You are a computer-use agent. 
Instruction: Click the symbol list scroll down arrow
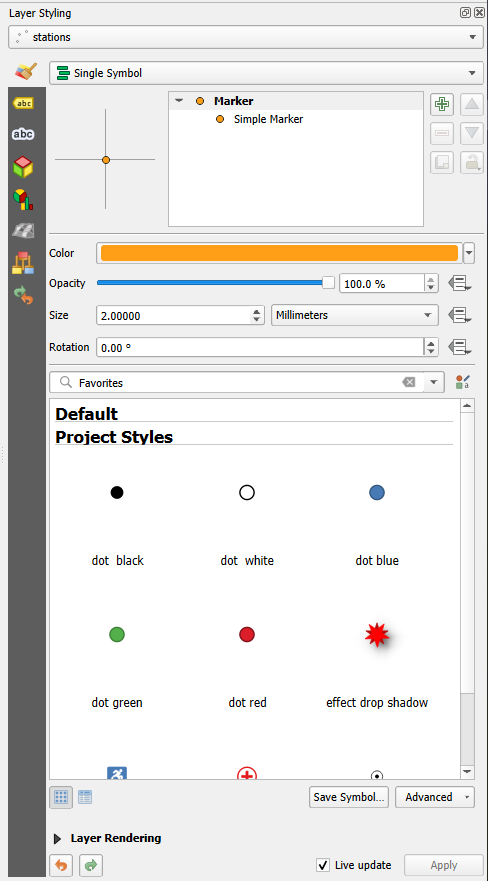pyautogui.click(x=467, y=771)
